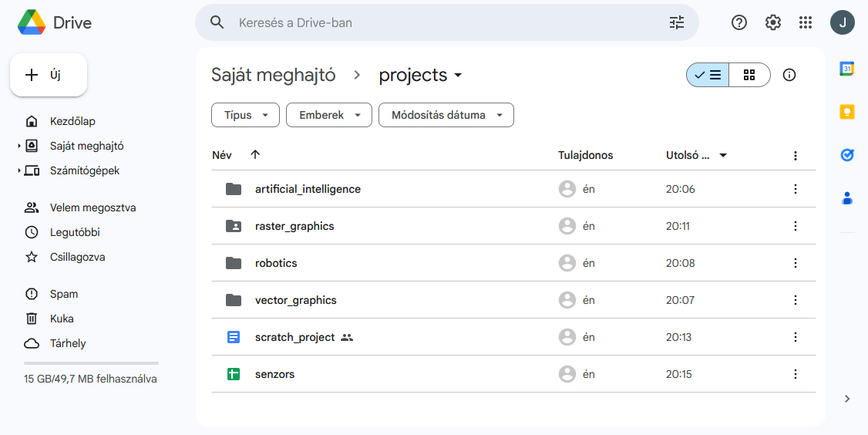Click the help question mark icon

click(x=738, y=22)
